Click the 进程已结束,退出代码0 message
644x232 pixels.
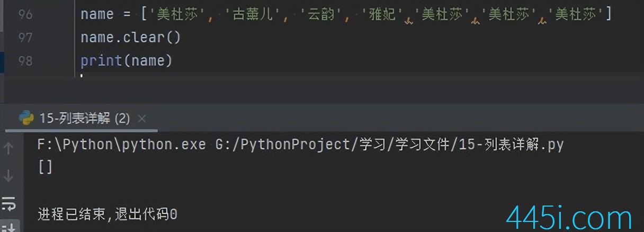[107, 215]
